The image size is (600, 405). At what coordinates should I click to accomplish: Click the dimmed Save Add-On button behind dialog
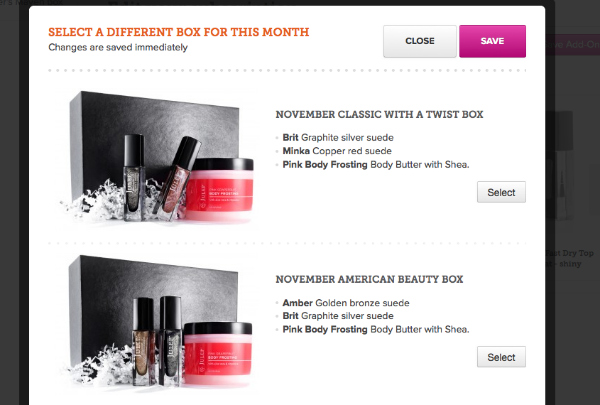572,44
